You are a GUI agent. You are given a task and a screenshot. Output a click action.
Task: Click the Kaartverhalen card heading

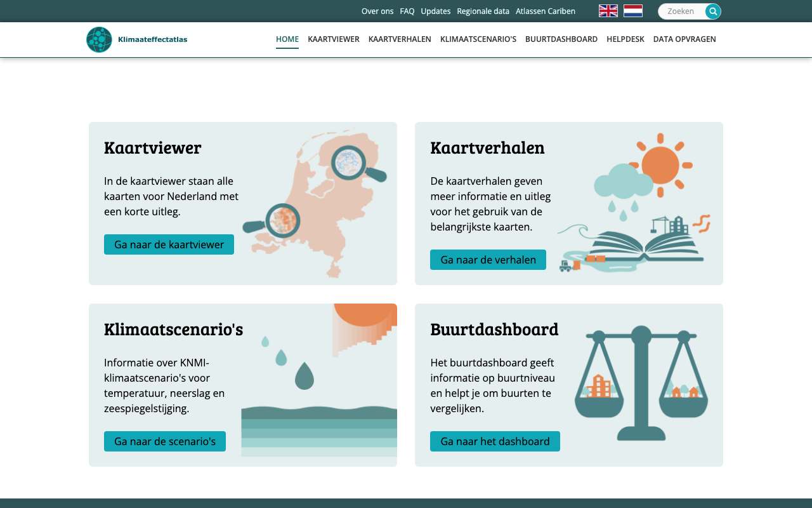pyautogui.click(x=487, y=148)
